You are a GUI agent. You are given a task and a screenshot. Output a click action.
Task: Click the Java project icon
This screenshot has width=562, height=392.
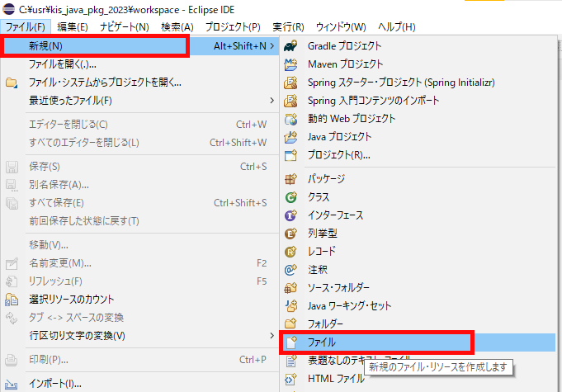click(x=290, y=137)
